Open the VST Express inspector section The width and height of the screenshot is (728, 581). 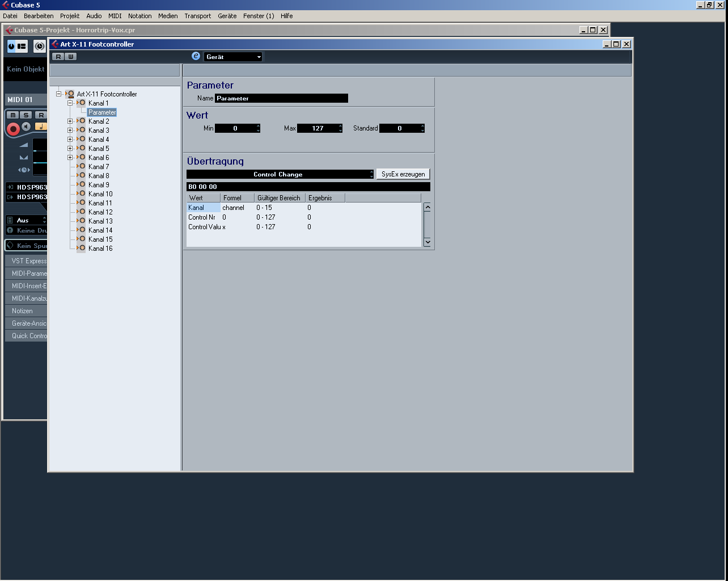pyautogui.click(x=26, y=261)
